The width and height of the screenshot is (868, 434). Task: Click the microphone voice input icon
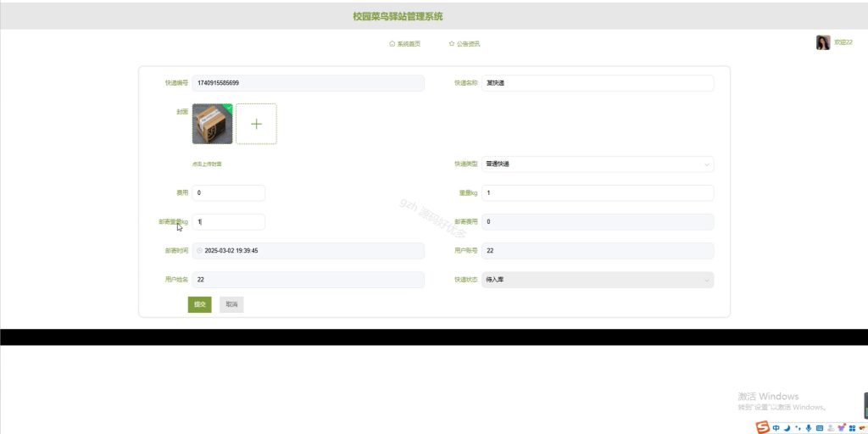point(809,428)
